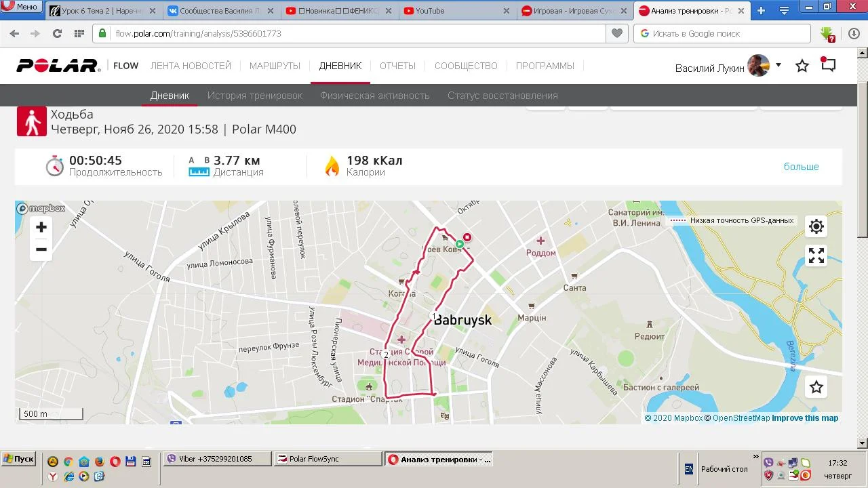This screenshot has height=488, width=868.
Task: Expand the Рабочий стол toolbar chevron
Action: pos(756,457)
